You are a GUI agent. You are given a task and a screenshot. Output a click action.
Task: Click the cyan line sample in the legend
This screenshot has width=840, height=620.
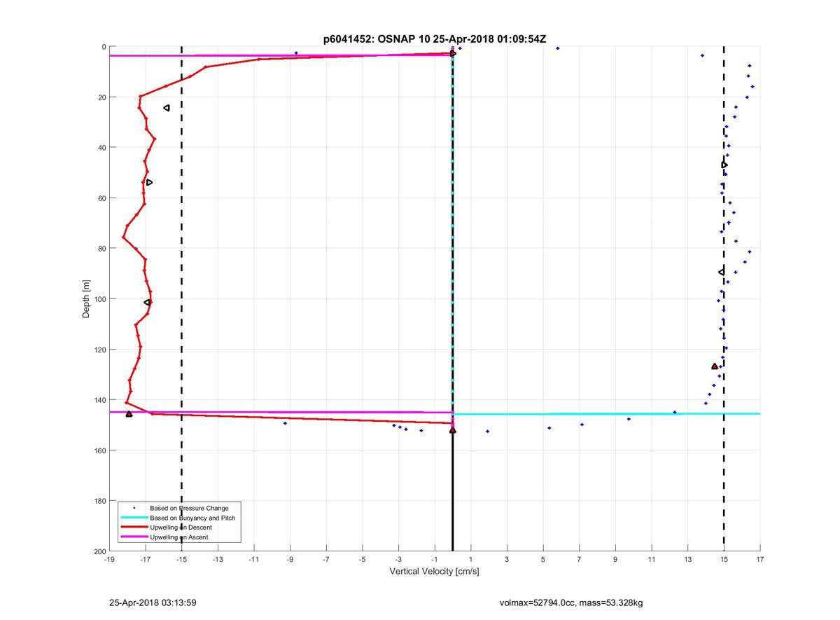point(134,518)
